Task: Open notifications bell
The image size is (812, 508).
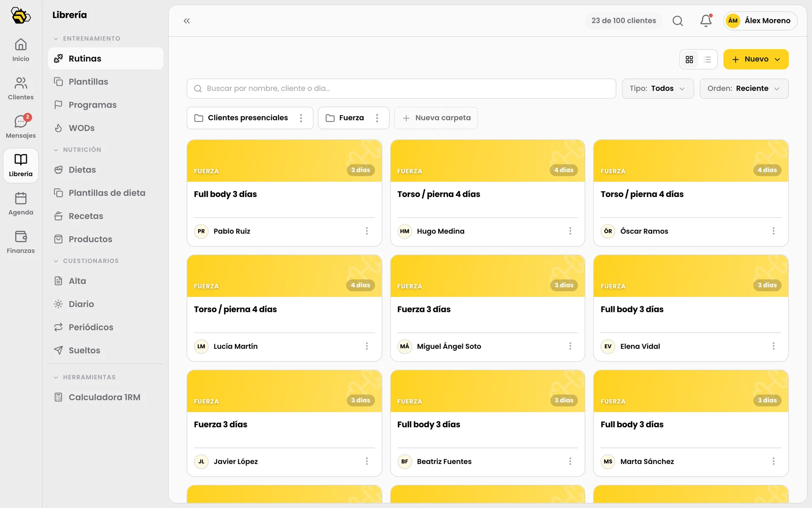Action: [x=706, y=21]
